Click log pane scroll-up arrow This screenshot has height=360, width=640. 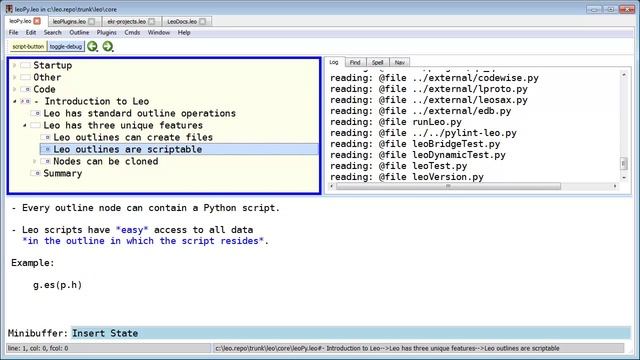624,74
